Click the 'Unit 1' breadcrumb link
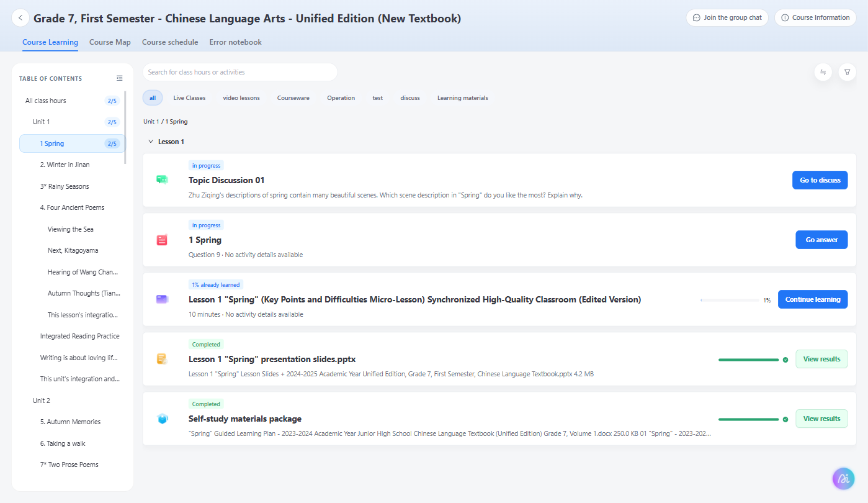This screenshot has width=868, height=503. (151, 122)
